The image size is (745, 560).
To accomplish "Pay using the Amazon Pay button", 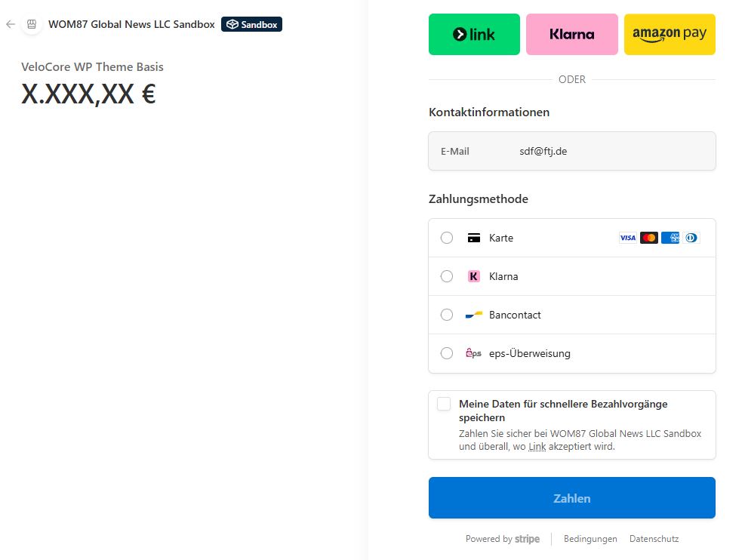I will click(670, 34).
